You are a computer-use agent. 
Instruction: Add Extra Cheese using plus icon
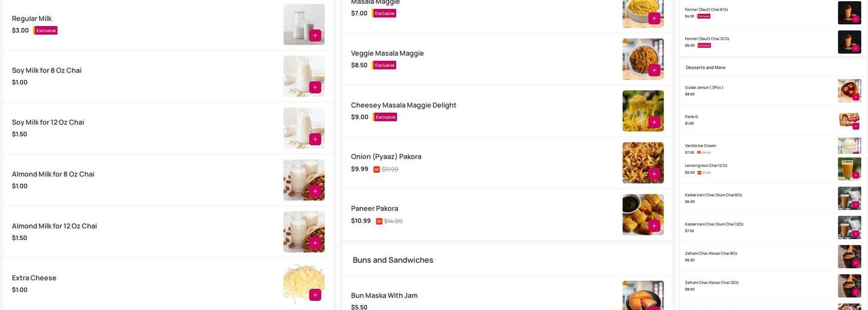[x=315, y=294]
